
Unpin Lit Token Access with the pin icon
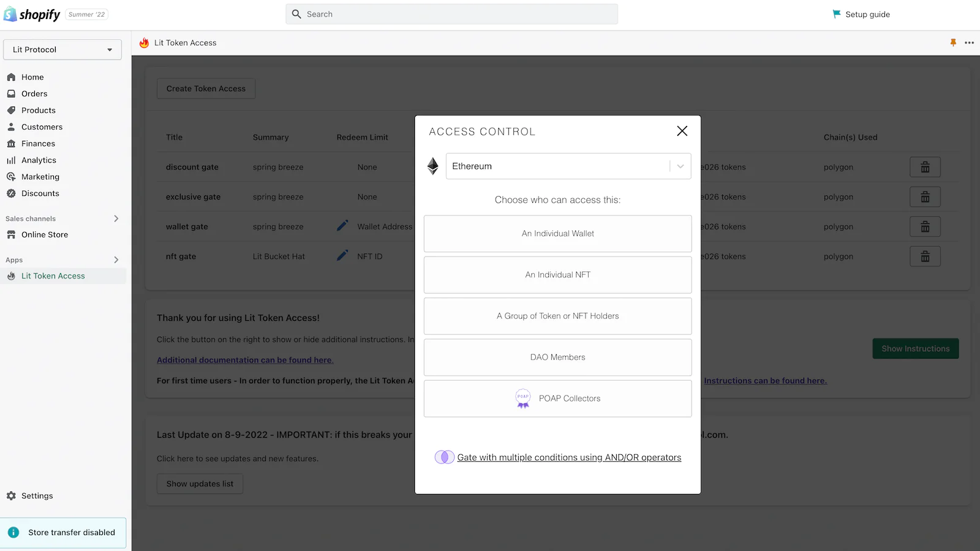953,42
